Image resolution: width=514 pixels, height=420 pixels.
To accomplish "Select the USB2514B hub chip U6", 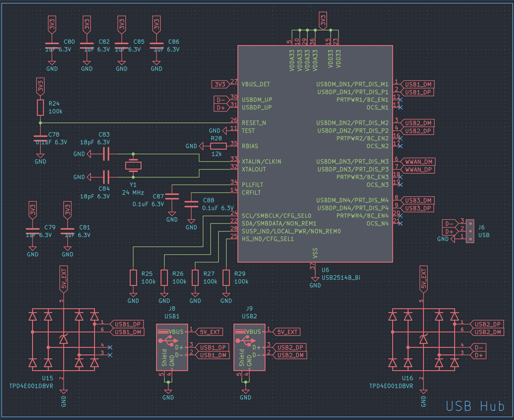I will tap(315, 154).
